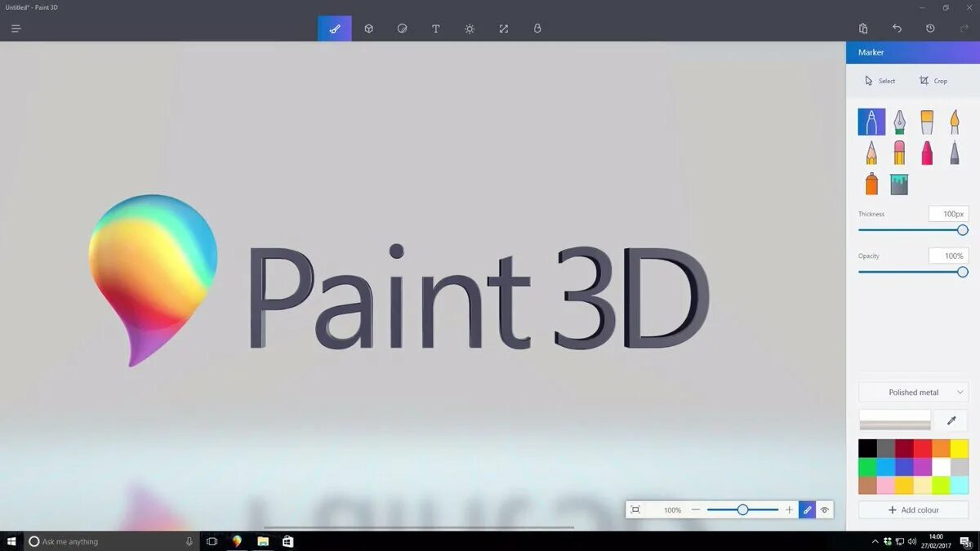Click the Opacity value field

point(948,256)
